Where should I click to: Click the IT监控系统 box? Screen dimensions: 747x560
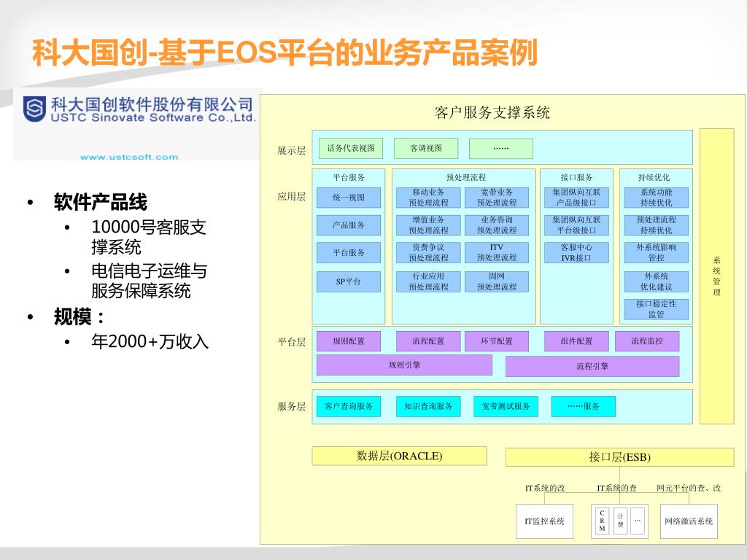pos(544,521)
